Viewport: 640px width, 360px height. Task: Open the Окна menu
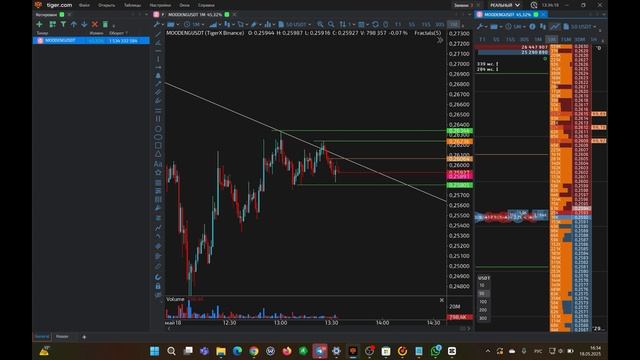point(184,5)
